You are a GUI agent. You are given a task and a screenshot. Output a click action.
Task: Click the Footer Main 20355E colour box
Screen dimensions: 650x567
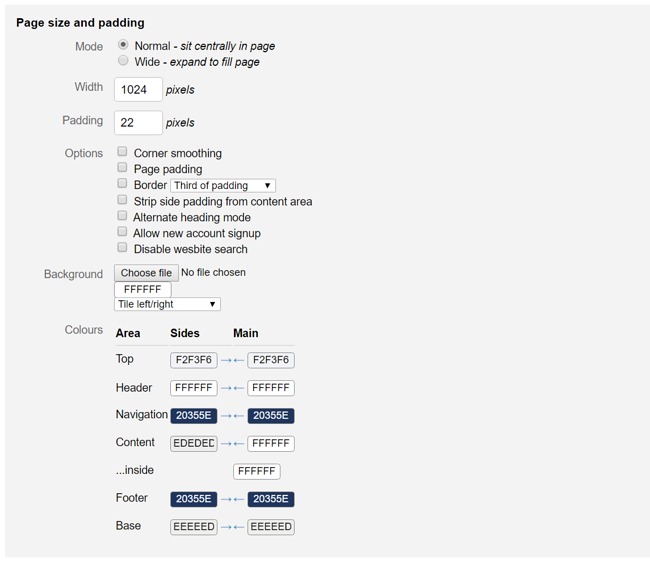coord(271,499)
